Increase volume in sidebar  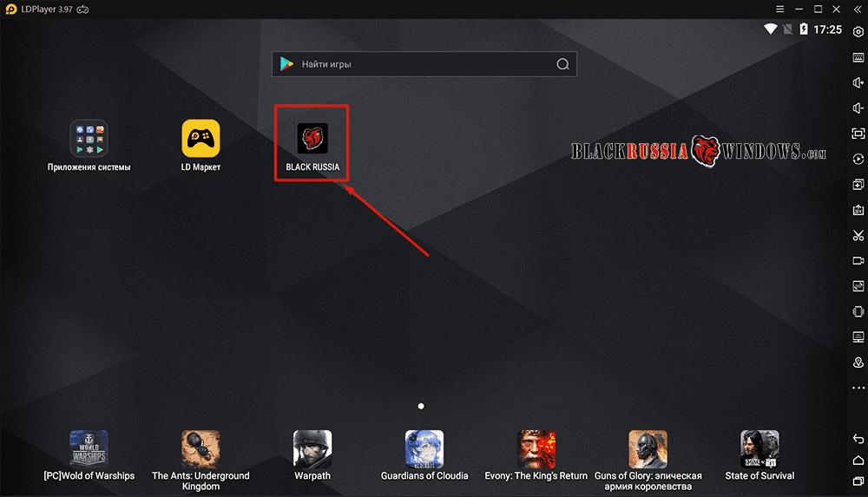(x=858, y=83)
